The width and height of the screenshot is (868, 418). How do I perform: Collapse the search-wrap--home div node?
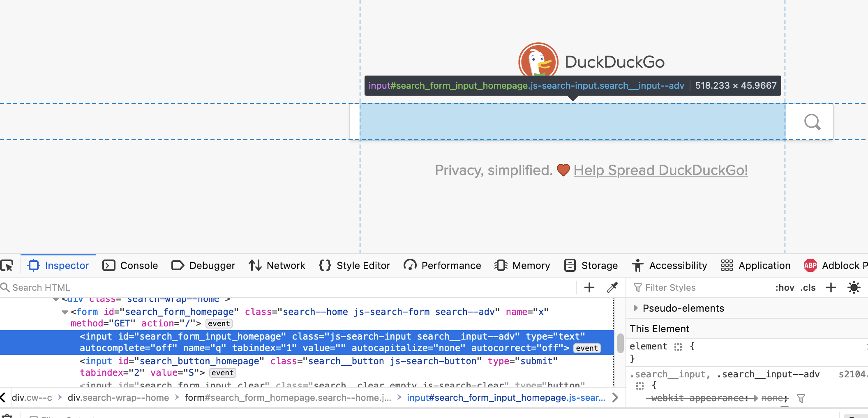[x=56, y=300]
